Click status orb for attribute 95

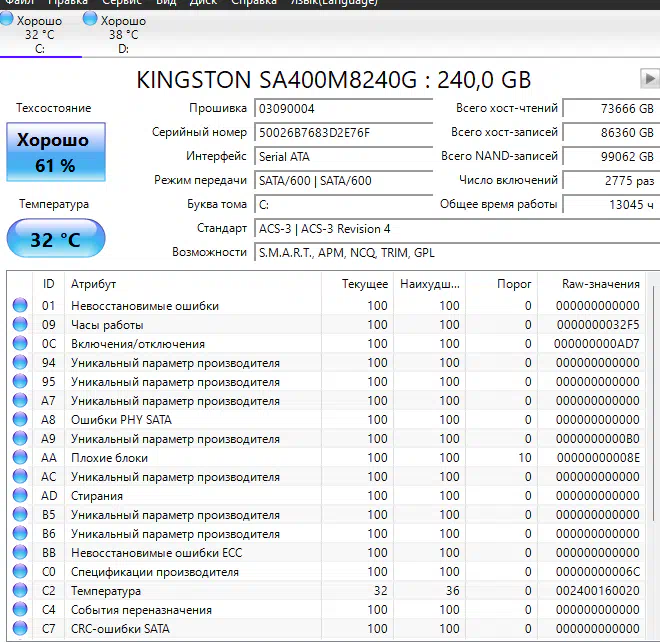pyautogui.click(x=20, y=381)
